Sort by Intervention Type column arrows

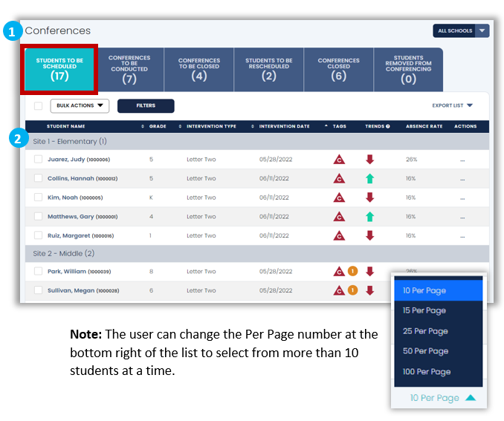252,126
